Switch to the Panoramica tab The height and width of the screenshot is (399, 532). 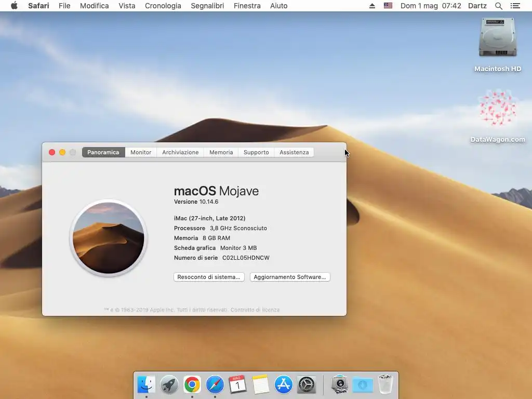[103, 152]
